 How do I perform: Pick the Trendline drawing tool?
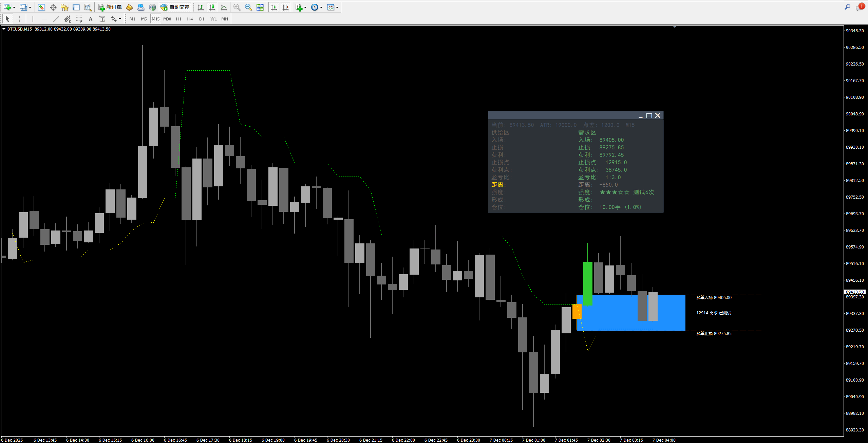tap(56, 19)
